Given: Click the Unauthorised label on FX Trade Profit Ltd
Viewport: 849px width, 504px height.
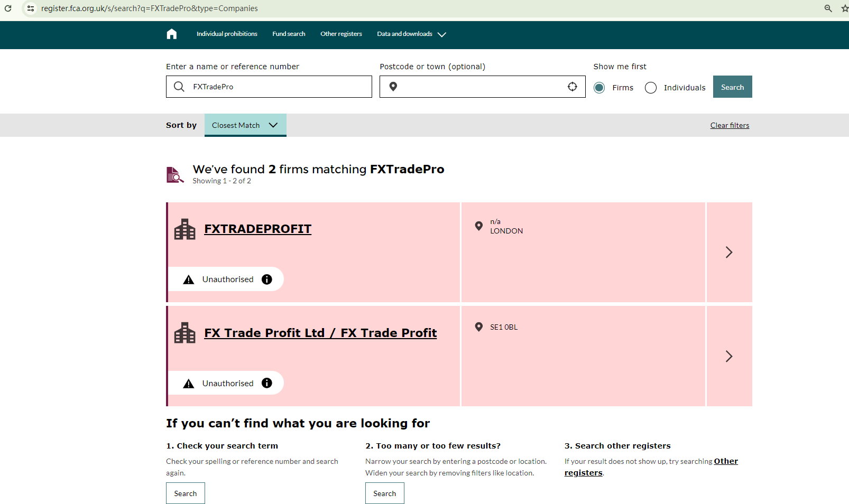Looking at the screenshot, I should 228,384.
